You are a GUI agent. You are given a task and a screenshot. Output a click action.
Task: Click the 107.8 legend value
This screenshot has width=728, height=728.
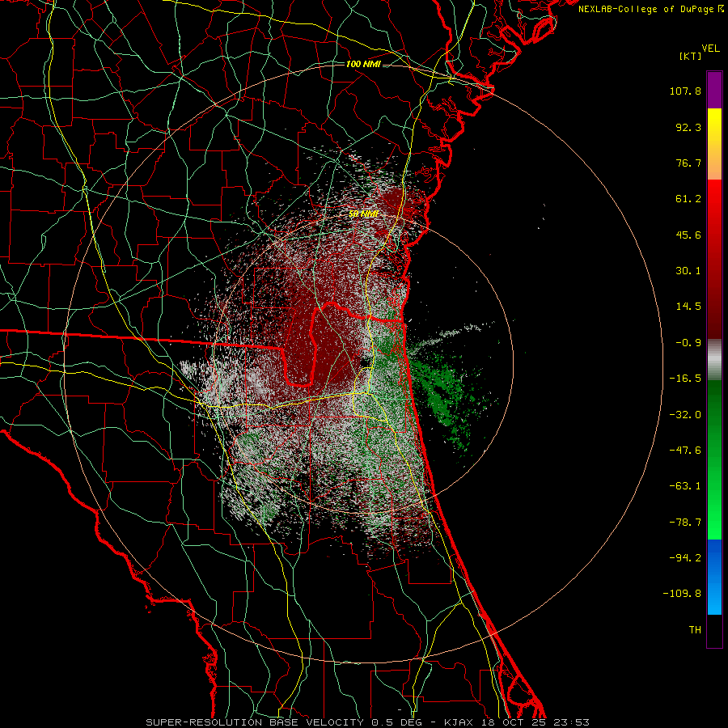685,91
